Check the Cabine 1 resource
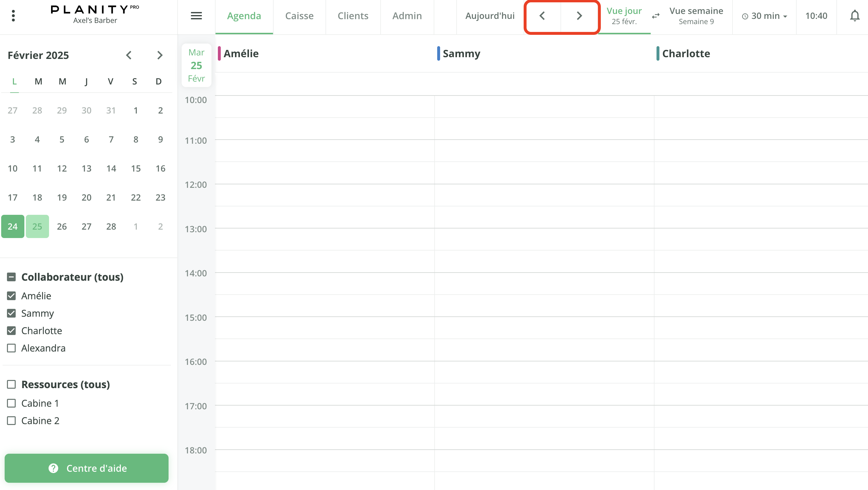 [11, 403]
